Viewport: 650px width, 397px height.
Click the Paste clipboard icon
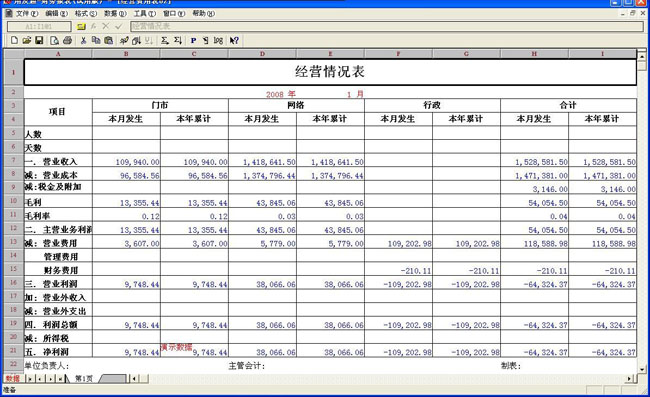[109, 40]
